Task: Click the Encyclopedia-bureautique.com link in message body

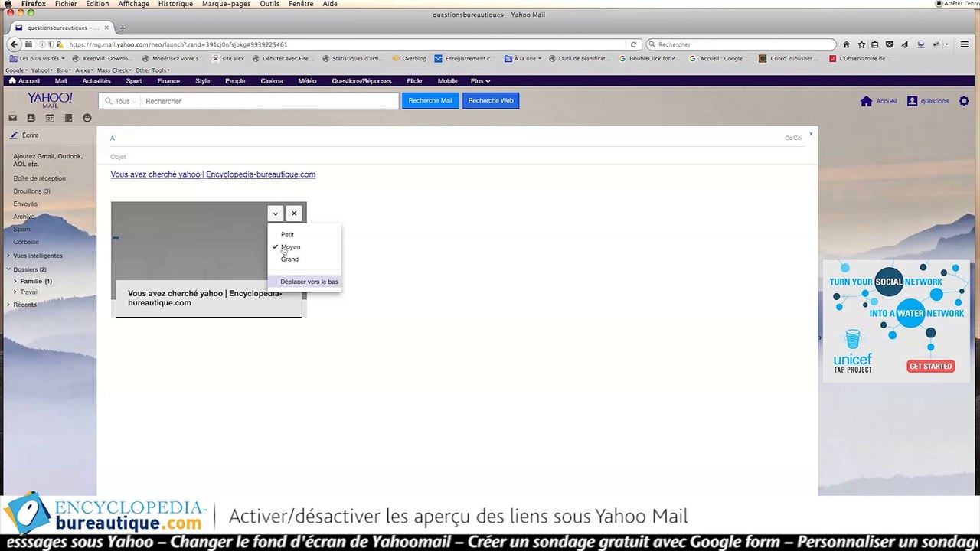Action: (213, 174)
